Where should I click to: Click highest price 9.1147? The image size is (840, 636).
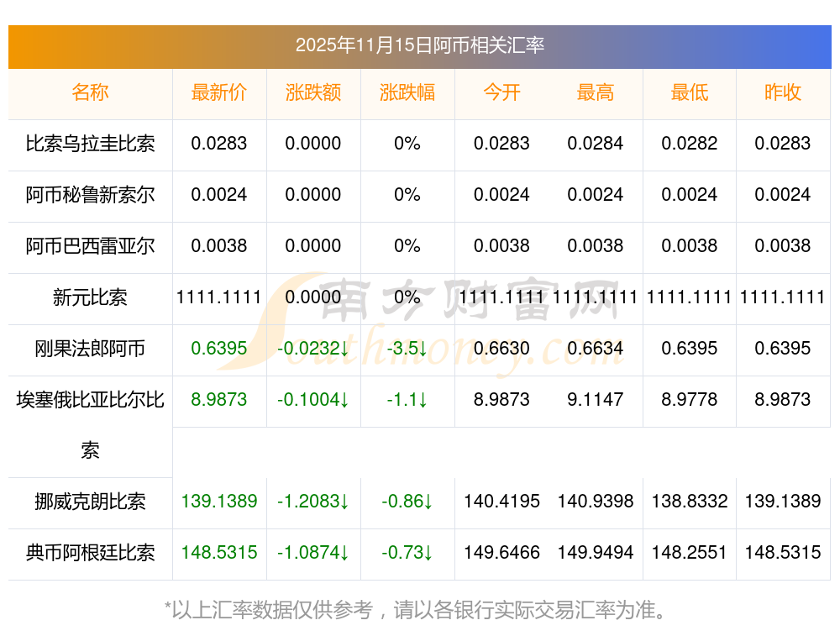[x=596, y=400]
